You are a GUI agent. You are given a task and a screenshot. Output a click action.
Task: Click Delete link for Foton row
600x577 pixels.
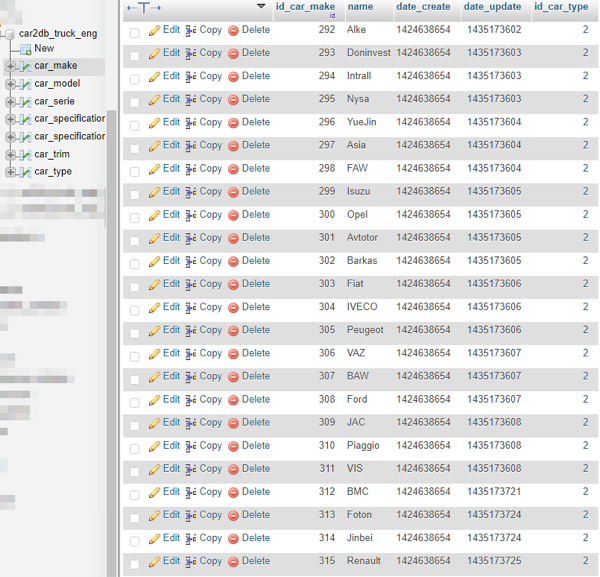pyautogui.click(x=256, y=515)
